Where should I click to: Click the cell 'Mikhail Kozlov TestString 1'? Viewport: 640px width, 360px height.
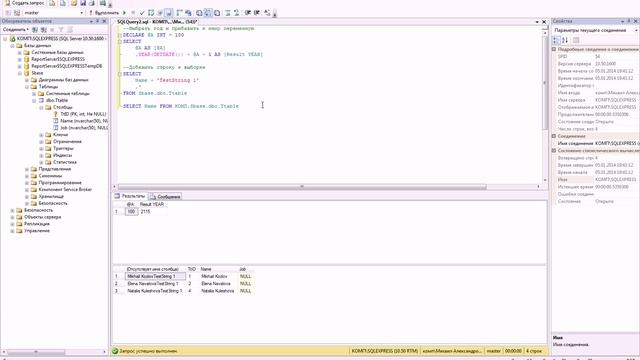click(x=155, y=276)
